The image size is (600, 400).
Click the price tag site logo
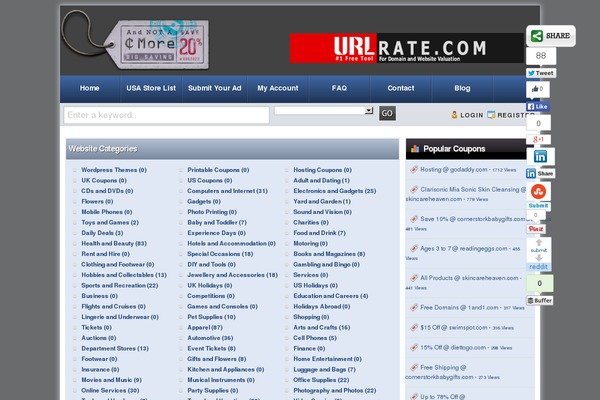coord(136,41)
